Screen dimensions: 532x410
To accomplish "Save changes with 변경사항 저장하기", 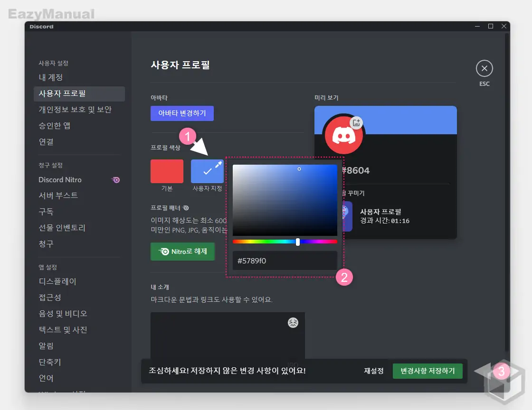I will tap(427, 371).
